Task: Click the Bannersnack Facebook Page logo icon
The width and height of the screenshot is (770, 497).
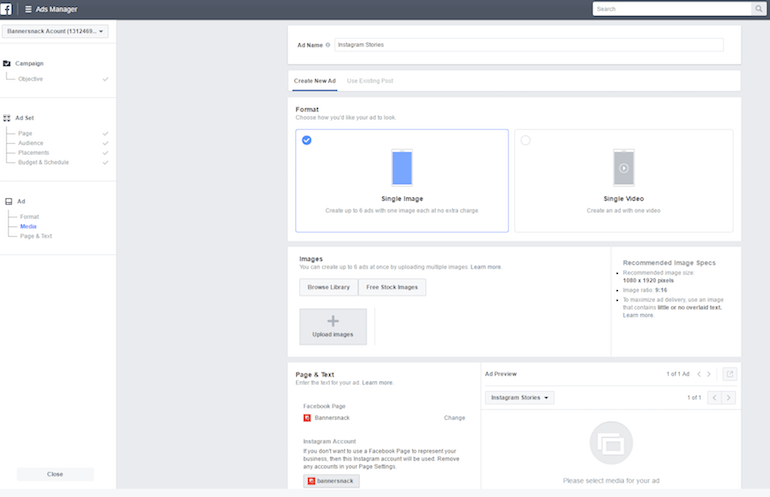Action: (x=307, y=418)
